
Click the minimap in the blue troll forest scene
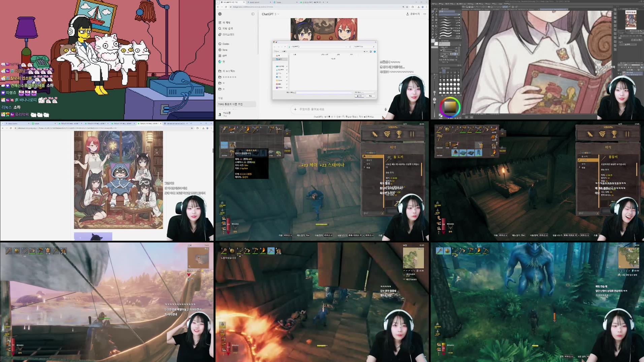629,258
